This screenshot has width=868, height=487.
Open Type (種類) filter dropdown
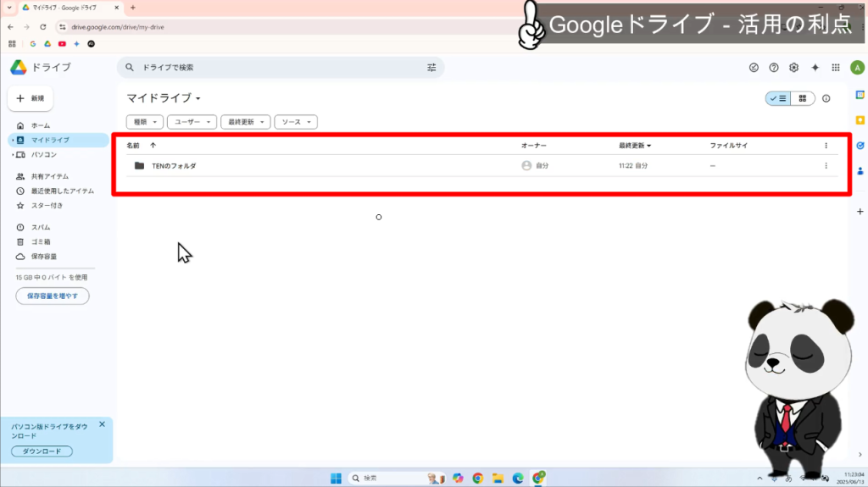[x=144, y=122]
